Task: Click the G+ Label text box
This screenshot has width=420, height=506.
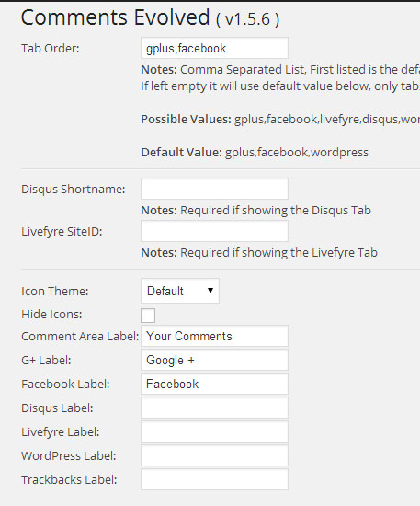Action: (214, 360)
